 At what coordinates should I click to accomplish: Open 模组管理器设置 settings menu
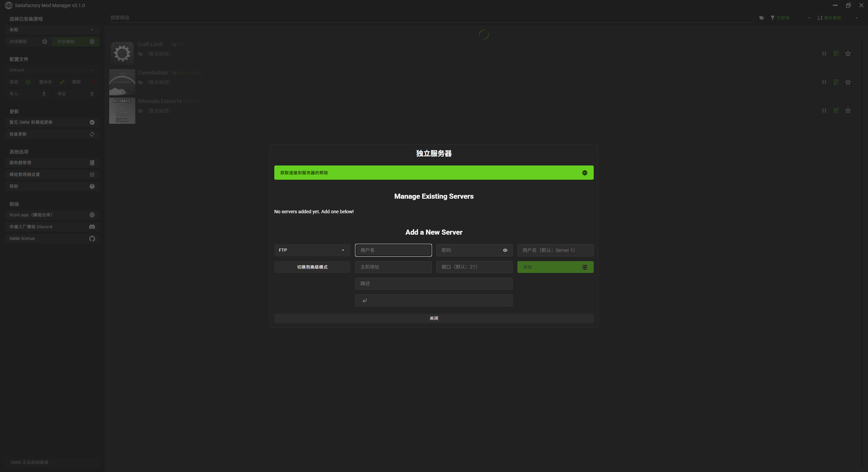tap(52, 175)
